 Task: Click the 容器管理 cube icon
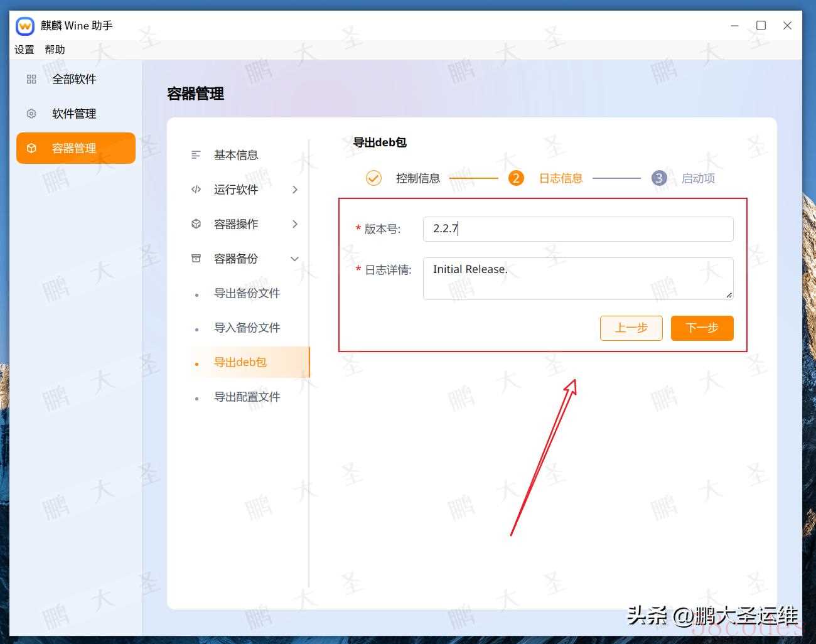(31, 148)
